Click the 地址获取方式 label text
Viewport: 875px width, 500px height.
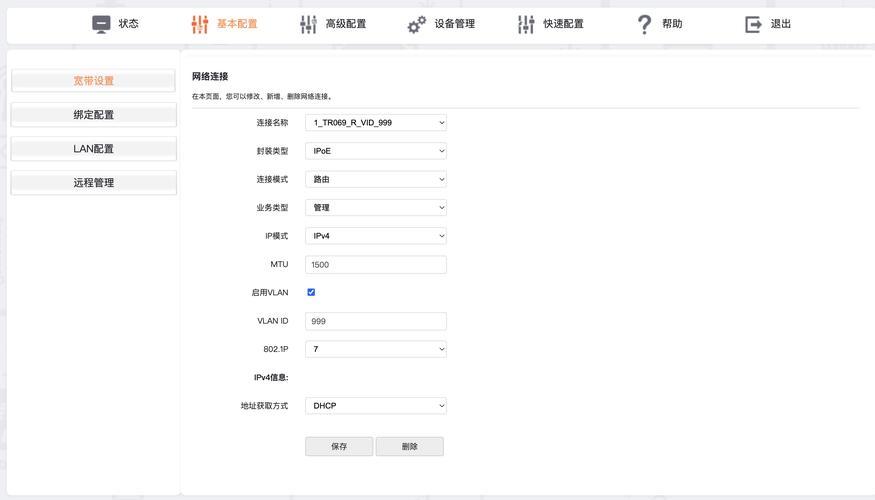click(265, 406)
